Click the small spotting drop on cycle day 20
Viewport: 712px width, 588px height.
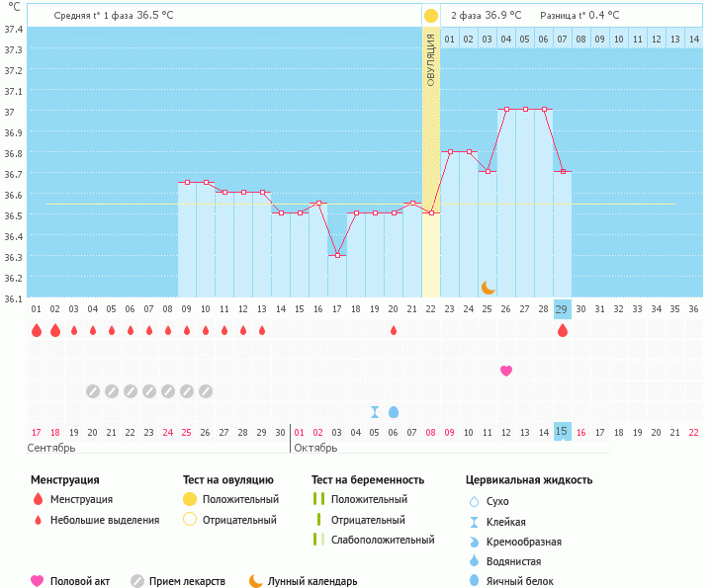point(394,330)
